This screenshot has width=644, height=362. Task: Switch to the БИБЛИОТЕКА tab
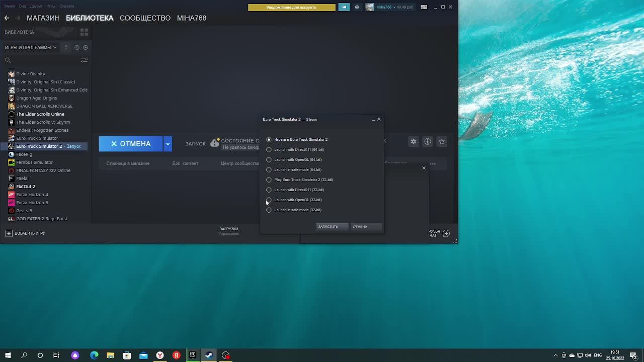(90, 18)
